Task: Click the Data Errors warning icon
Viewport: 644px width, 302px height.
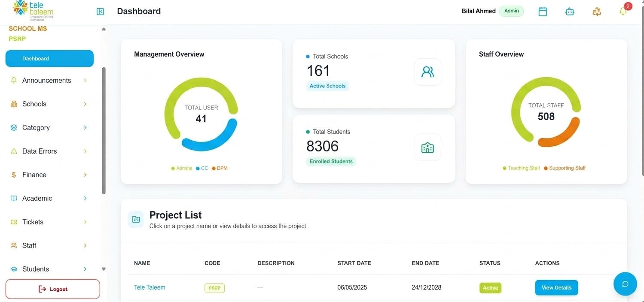Action: pos(14,151)
